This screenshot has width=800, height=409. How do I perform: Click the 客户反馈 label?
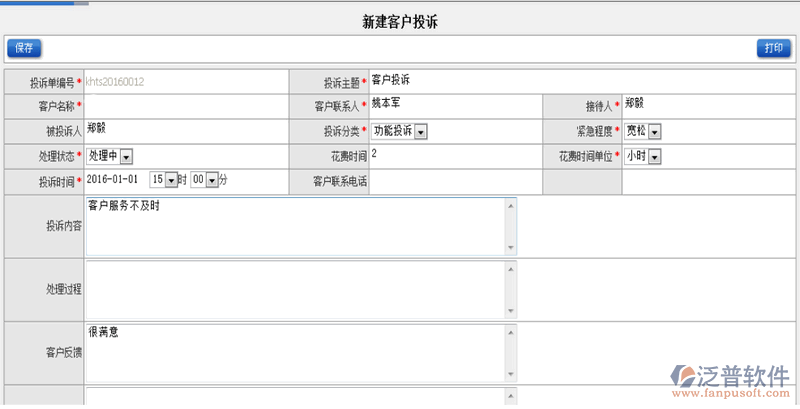(x=64, y=352)
